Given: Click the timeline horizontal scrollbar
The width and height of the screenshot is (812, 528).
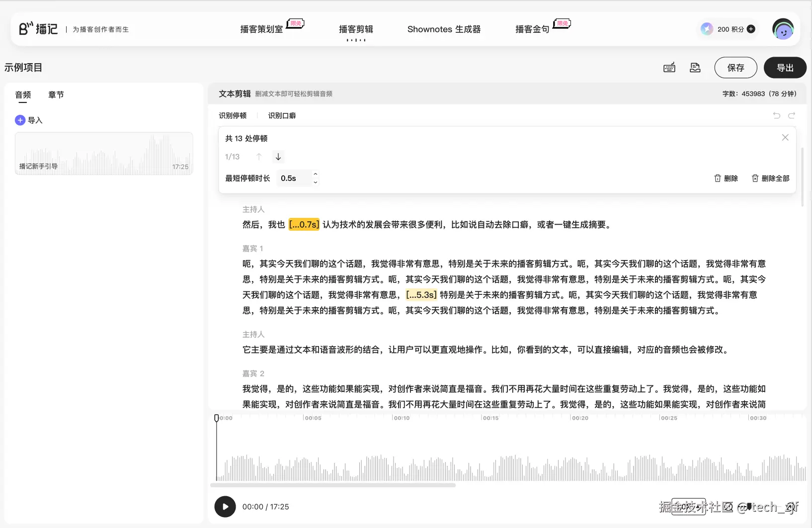Looking at the screenshot, I should click(333, 485).
